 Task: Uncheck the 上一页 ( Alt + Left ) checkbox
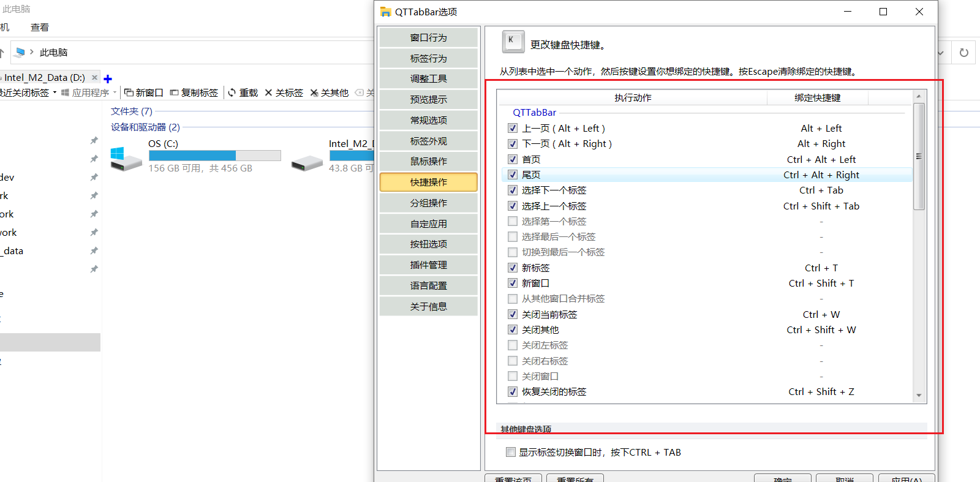coord(513,128)
